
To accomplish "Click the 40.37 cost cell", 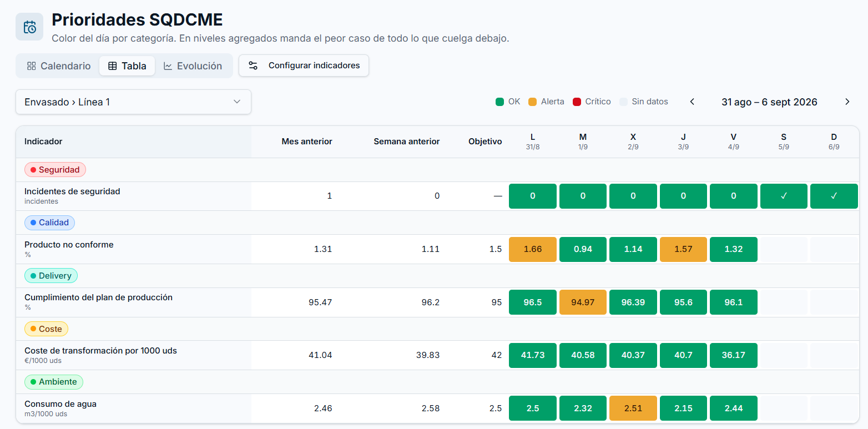I will coord(633,355).
